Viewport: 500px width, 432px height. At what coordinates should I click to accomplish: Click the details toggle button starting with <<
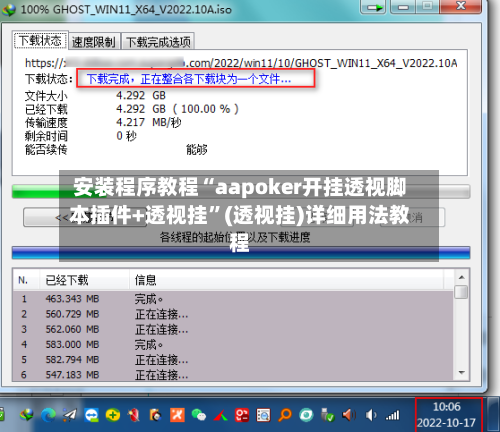point(85,217)
